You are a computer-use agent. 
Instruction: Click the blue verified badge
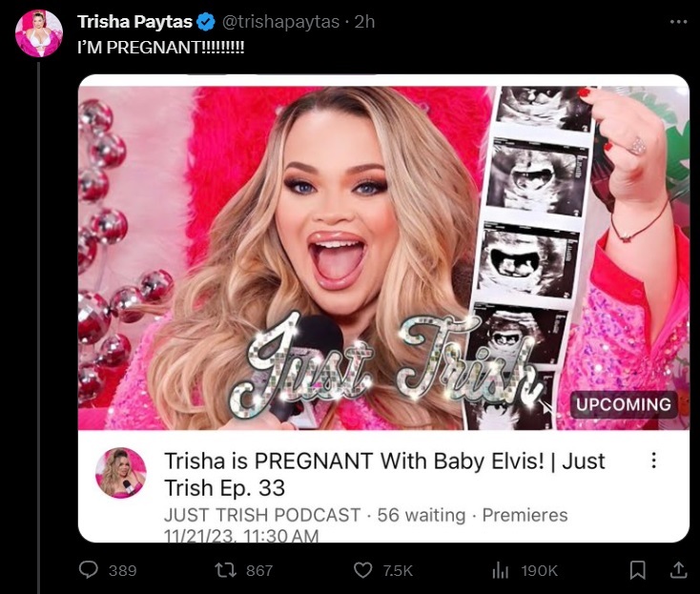pos(206,22)
